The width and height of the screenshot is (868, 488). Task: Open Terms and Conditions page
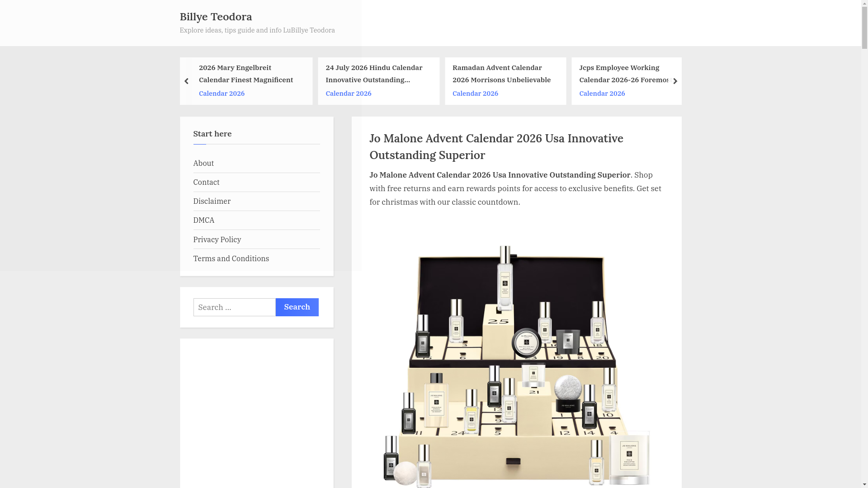tap(231, 258)
